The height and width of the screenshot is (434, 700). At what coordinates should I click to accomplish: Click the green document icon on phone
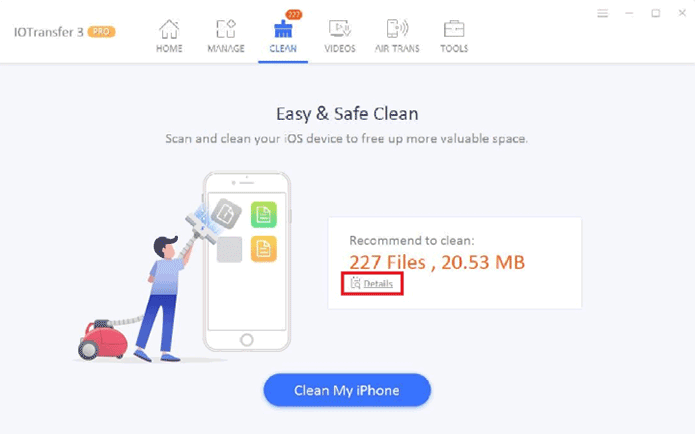click(263, 215)
